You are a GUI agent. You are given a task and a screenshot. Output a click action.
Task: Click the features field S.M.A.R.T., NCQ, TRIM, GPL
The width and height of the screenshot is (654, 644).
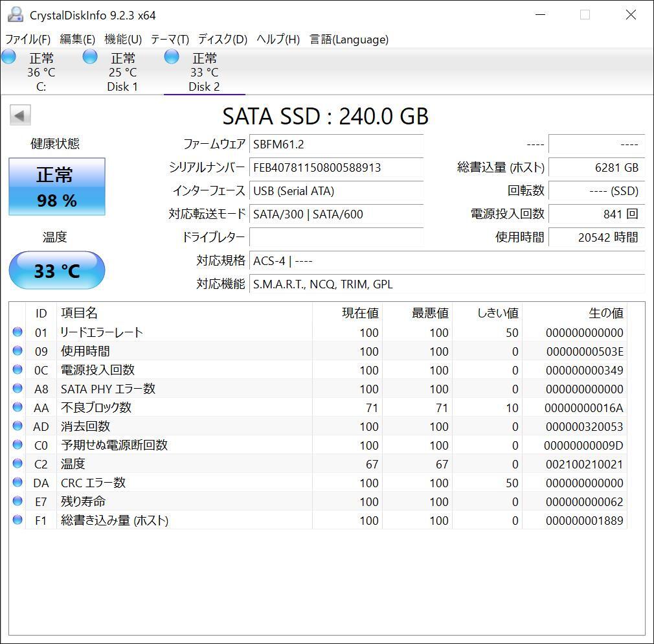click(x=447, y=284)
